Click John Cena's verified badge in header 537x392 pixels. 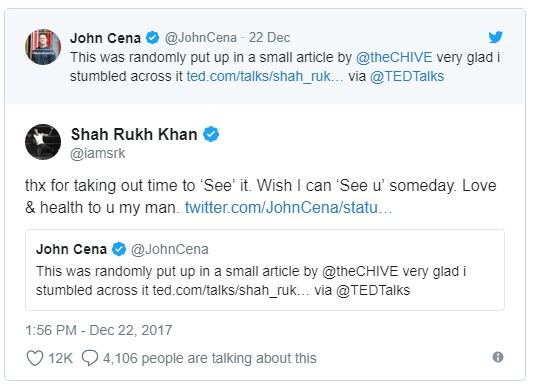pyautogui.click(x=153, y=38)
